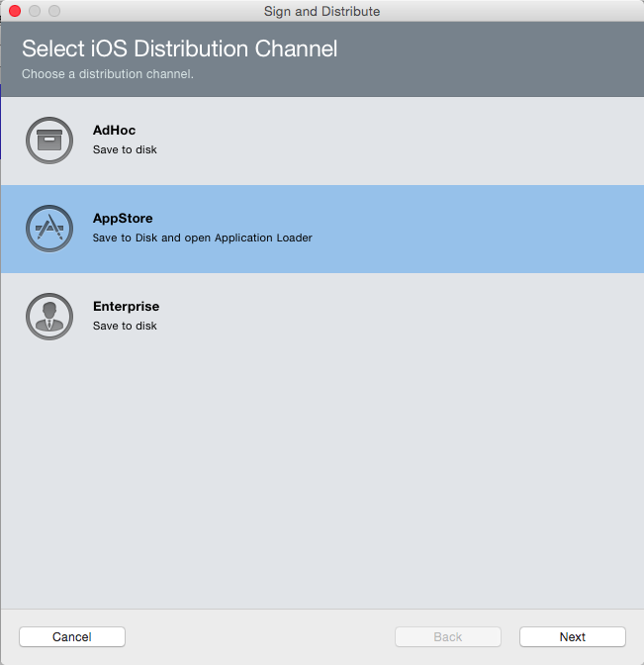Screen dimensions: 644x665
Task: Click the AdHoc archive box icon
Action: (x=49, y=141)
